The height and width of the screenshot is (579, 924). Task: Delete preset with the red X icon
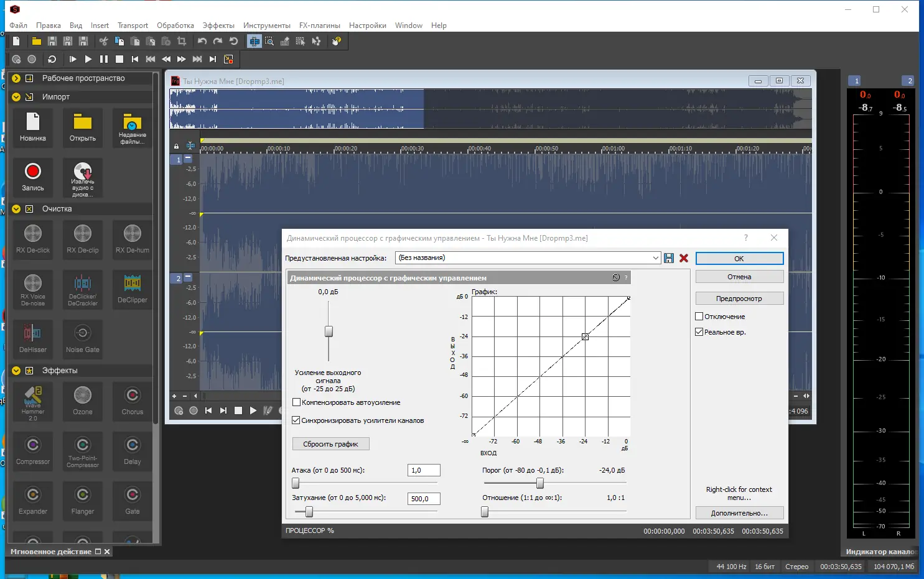(x=684, y=258)
